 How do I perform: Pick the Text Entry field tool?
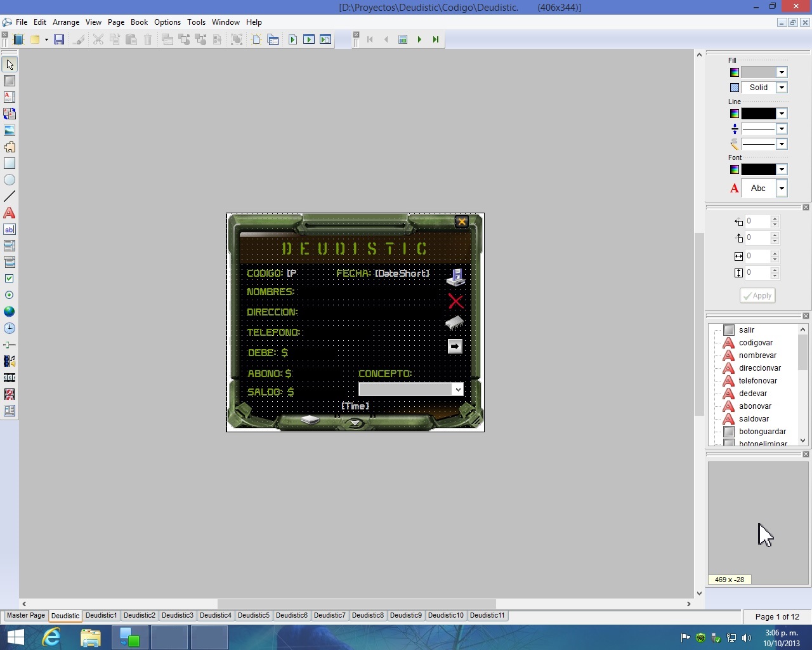tap(10, 230)
